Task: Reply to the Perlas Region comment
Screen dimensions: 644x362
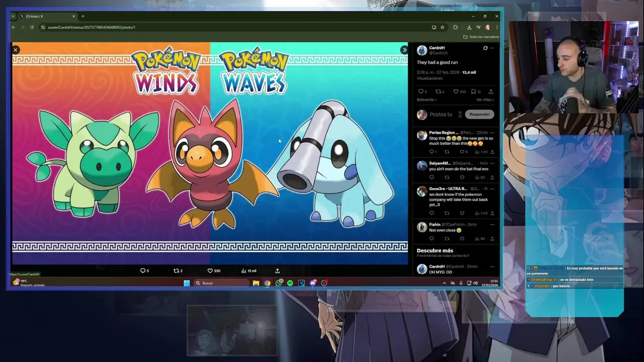Action: click(431, 152)
